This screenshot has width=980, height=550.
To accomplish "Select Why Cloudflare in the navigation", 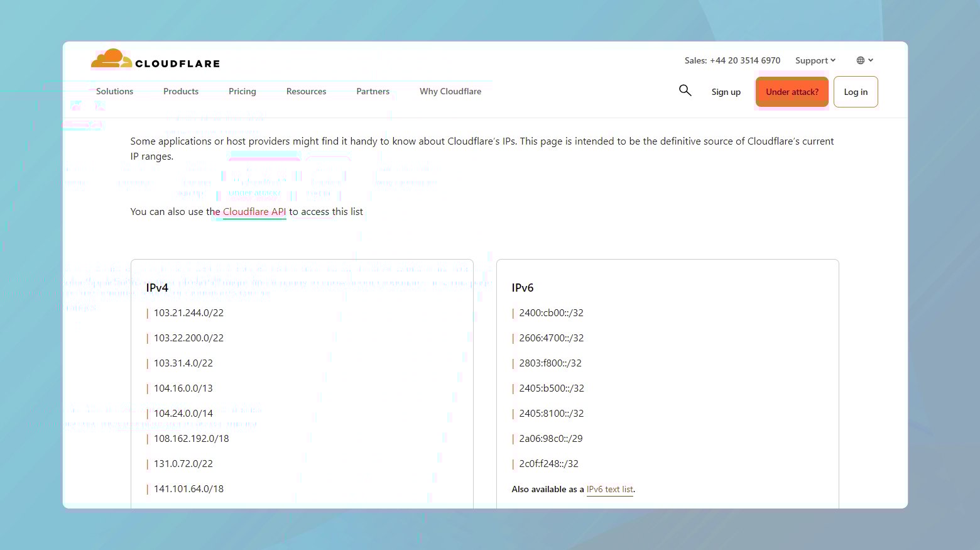I will click(450, 91).
